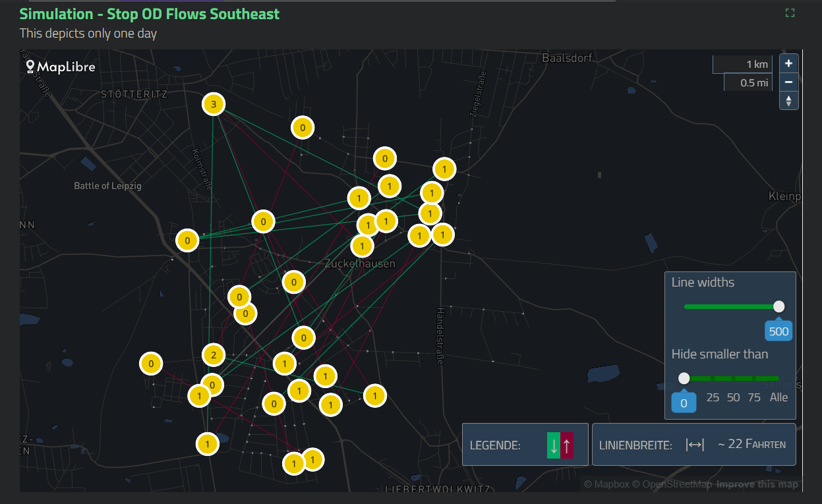822x504 pixels.
Task: Select the stop marker labeled 3 near Stötteritz
Action: (x=213, y=103)
